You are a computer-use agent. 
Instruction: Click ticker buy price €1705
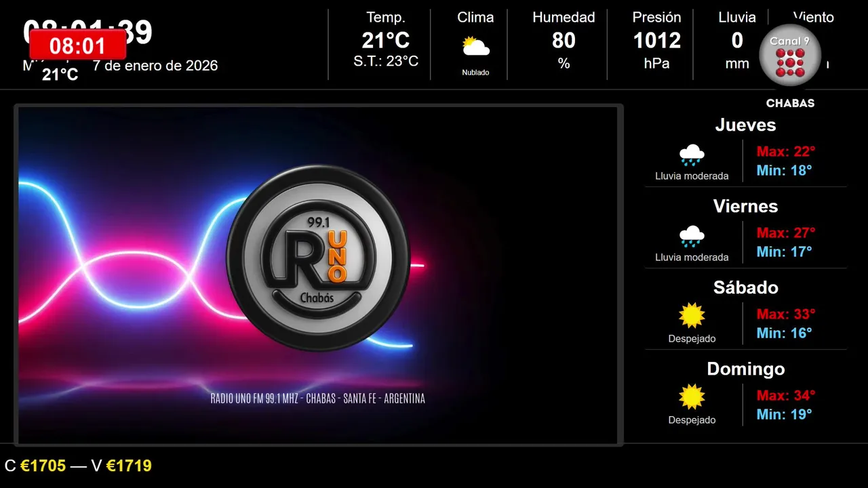click(x=43, y=466)
